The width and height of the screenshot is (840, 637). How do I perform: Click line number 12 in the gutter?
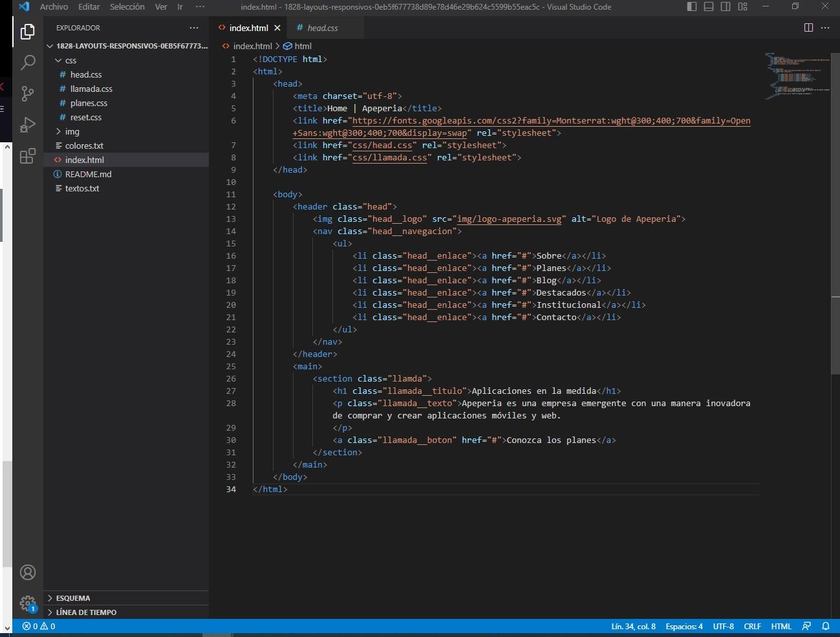(231, 206)
